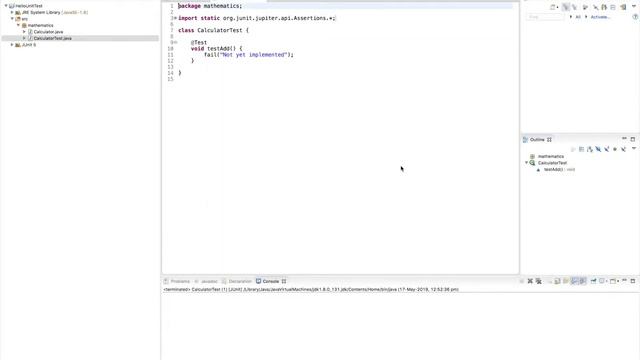Close the Console tab

[x=284, y=281]
